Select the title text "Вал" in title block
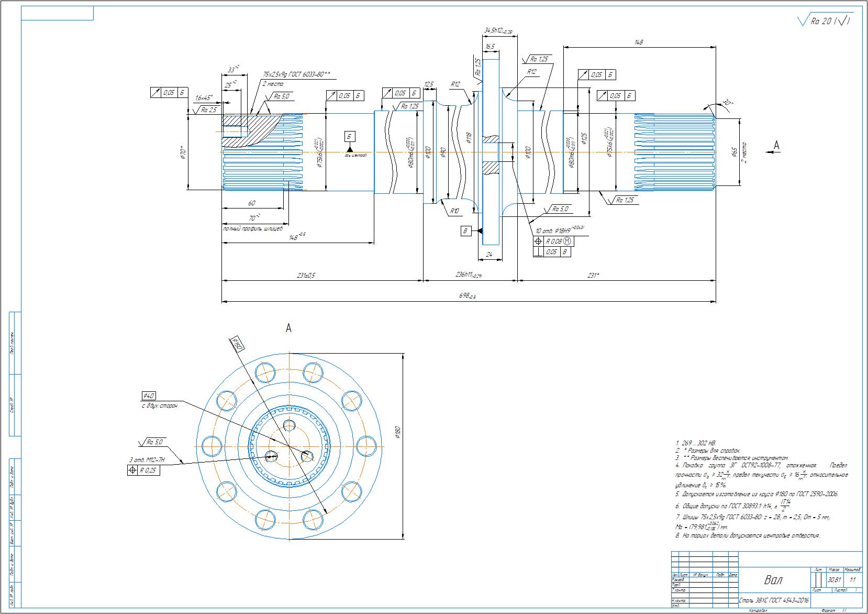 coord(773,580)
